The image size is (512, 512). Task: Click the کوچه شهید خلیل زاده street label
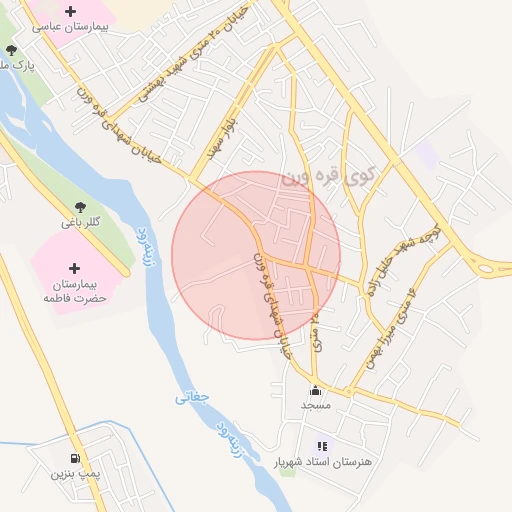coord(403,261)
